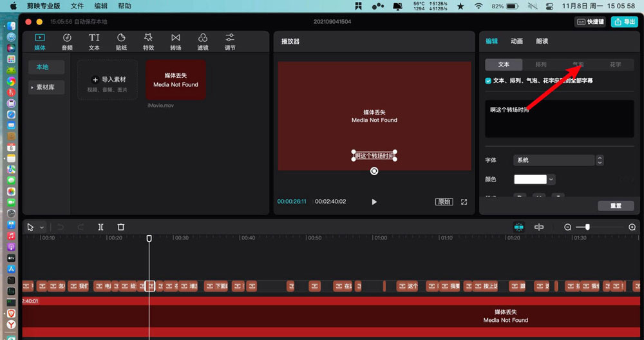
Task: Open the 编辑 menu in menu bar
Action: coord(101,6)
